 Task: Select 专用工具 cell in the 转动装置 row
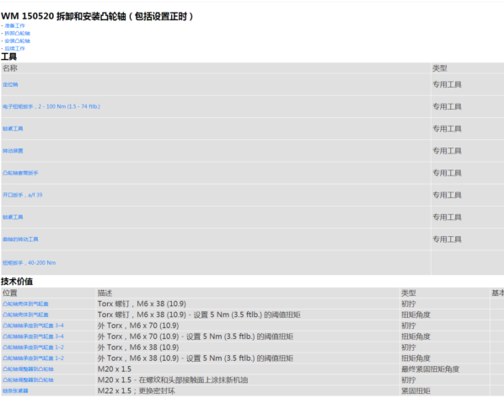tap(468, 151)
